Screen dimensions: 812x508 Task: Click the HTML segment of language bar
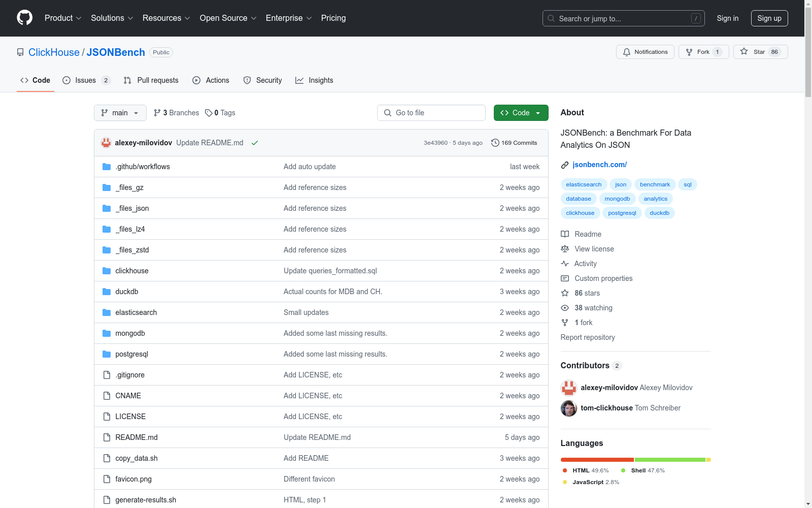pyautogui.click(x=597, y=460)
